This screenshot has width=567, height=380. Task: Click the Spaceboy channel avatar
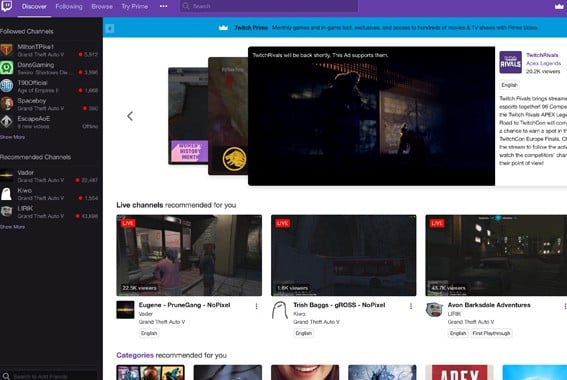pyautogui.click(x=7, y=104)
